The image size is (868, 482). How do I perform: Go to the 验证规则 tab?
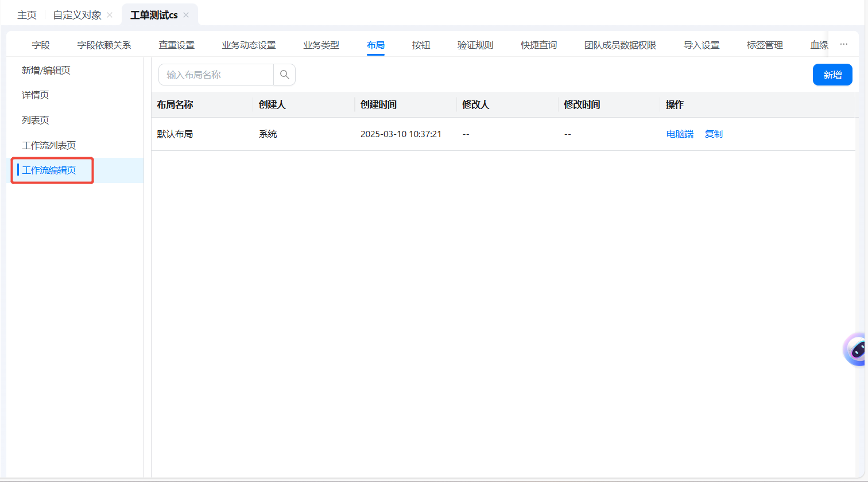[x=475, y=45]
